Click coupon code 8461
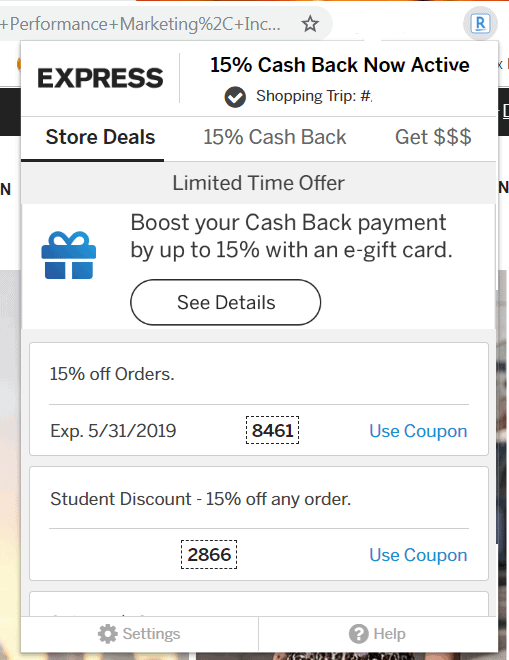The width and height of the screenshot is (509, 660). pyautogui.click(x=272, y=430)
